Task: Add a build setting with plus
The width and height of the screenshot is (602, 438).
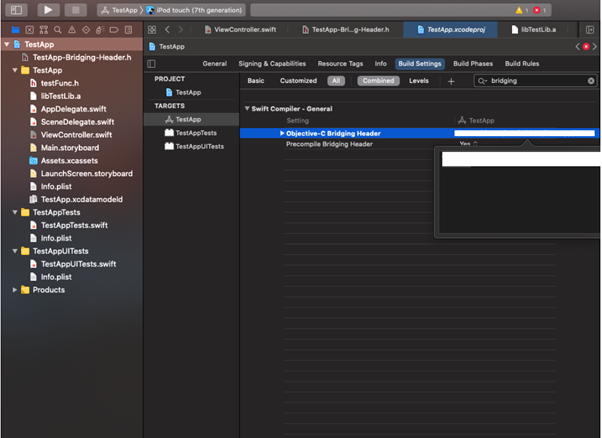Action: 451,81
